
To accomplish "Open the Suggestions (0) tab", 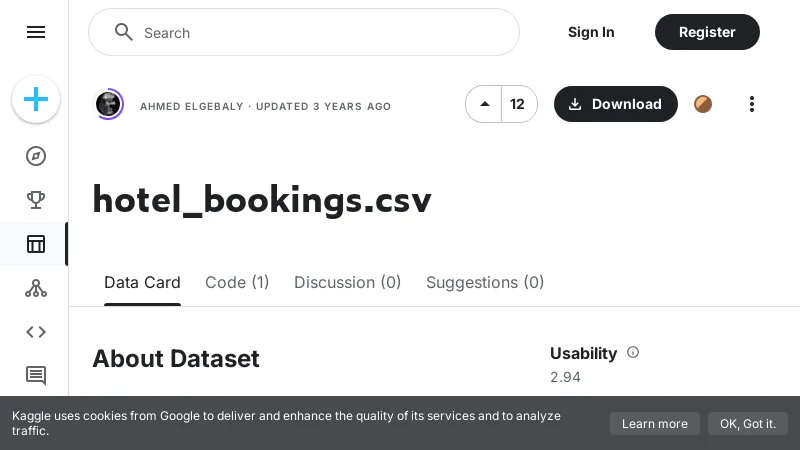I will (x=485, y=282).
